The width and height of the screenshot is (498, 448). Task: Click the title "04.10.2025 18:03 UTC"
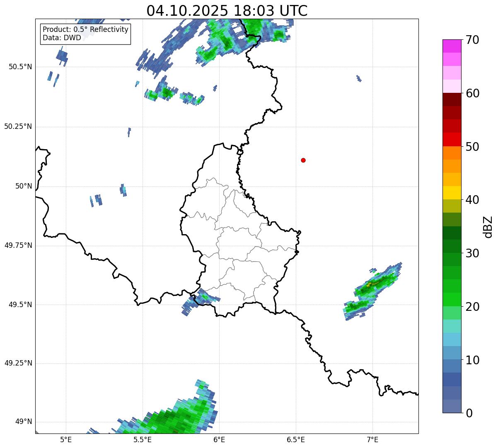(x=227, y=10)
